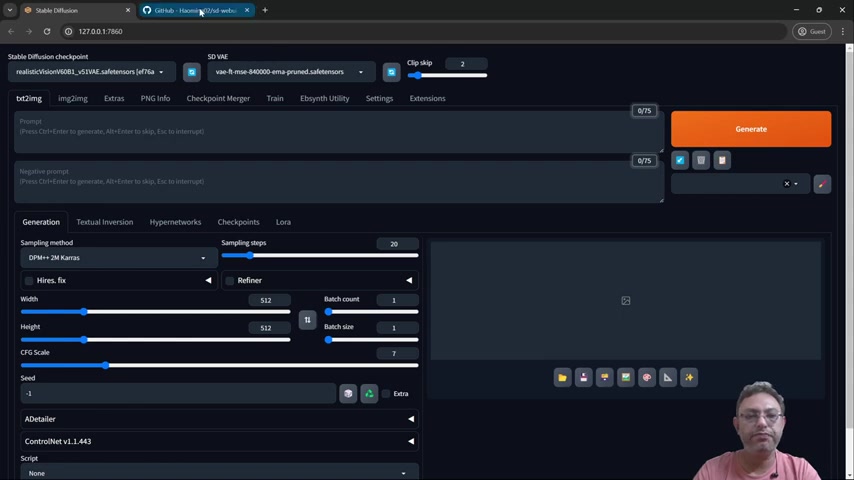Send image to extras ruler icon

pos(668,378)
